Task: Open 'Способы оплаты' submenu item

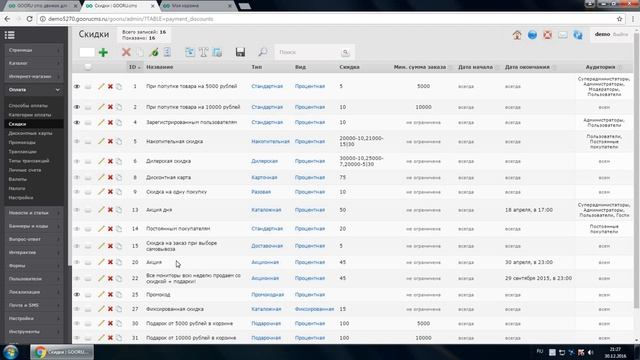Action: click(28, 106)
